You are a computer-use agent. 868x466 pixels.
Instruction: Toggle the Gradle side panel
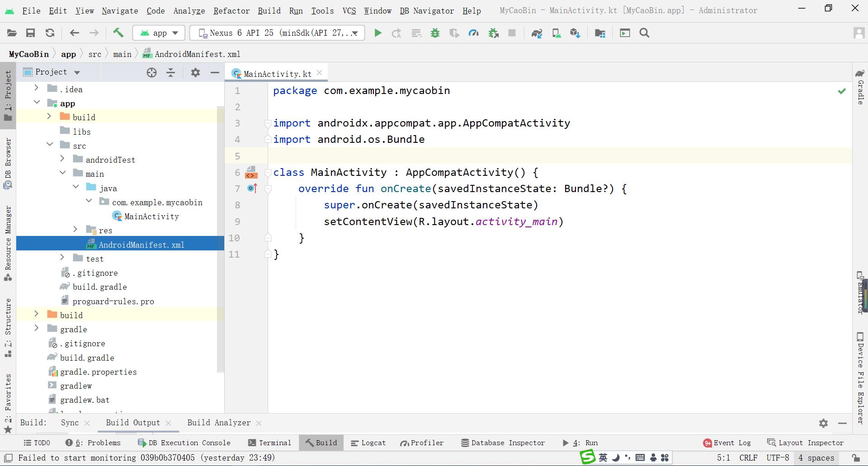click(x=860, y=87)
